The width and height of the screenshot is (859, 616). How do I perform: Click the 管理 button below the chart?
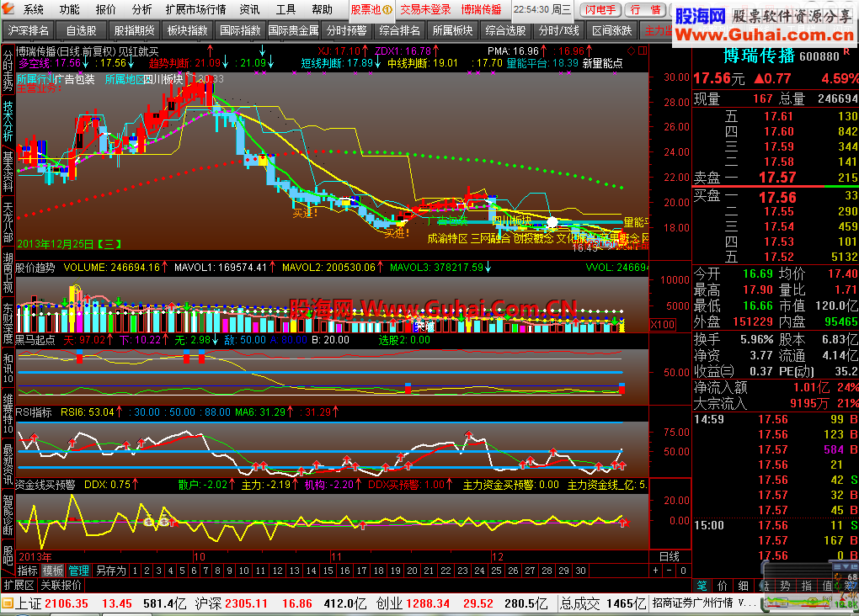point(78,571)
